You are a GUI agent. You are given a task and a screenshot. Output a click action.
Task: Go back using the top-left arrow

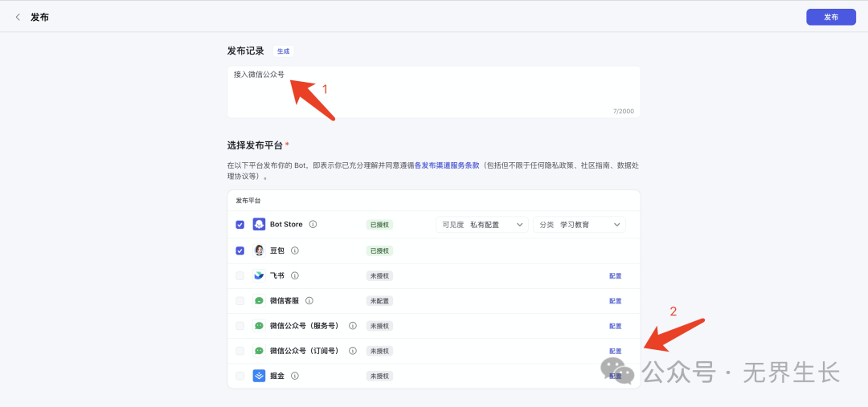[x=18, y=17]
